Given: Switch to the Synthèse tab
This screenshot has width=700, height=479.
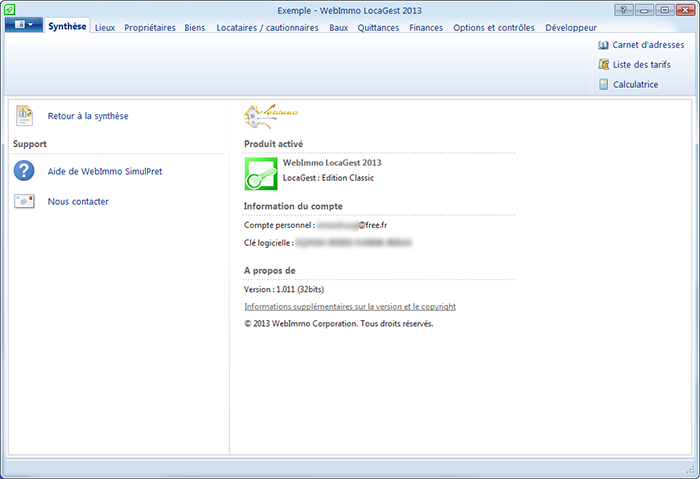Looking at the screenshot, I should [x=67, y=26].
